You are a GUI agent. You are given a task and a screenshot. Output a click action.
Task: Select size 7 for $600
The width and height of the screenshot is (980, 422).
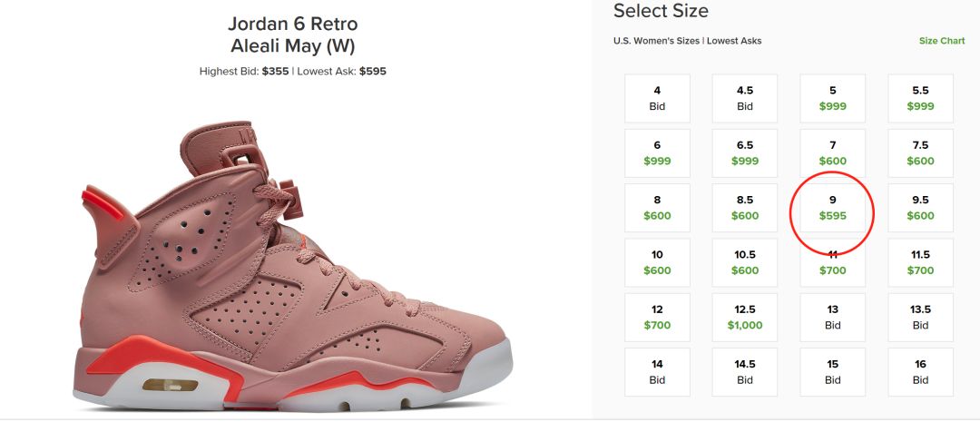coord(832,152)
